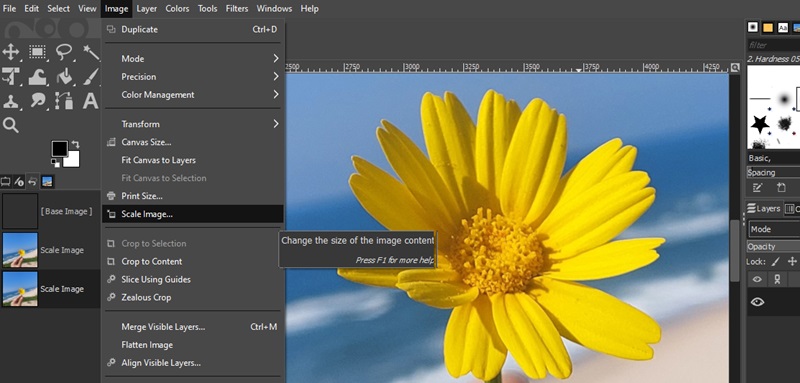
Task: Swap foreground and background colors
Action: (76, 144)
